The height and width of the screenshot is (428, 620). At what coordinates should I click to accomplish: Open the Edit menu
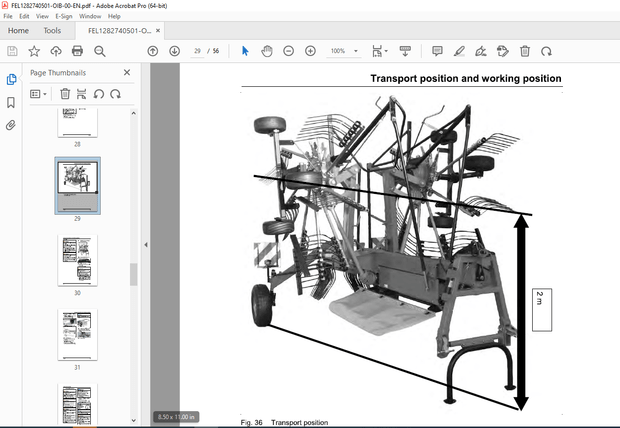24,16
